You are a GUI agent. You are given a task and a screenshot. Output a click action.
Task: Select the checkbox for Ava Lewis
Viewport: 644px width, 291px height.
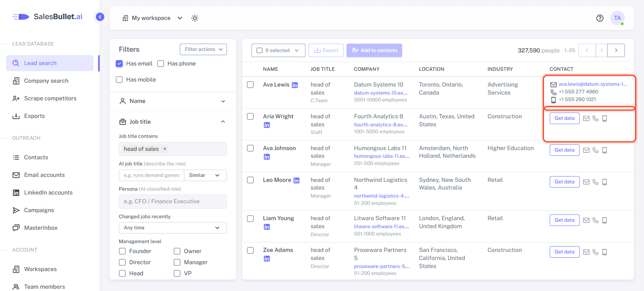[250, 85]
